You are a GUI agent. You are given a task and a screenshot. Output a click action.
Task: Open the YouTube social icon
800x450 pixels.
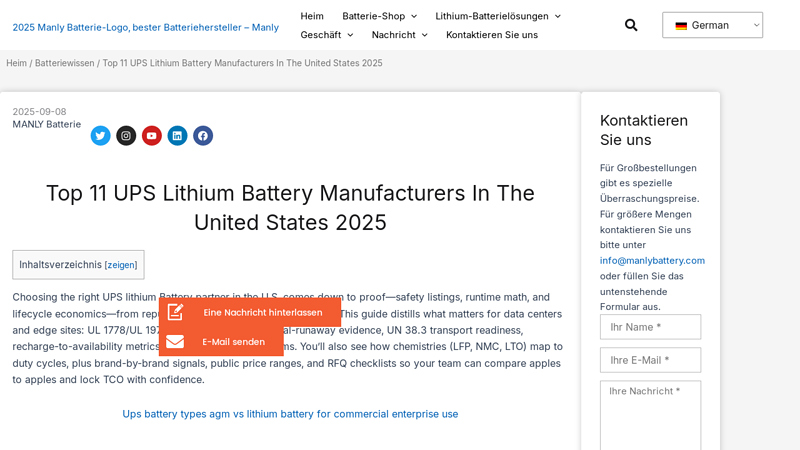[152, 136]
